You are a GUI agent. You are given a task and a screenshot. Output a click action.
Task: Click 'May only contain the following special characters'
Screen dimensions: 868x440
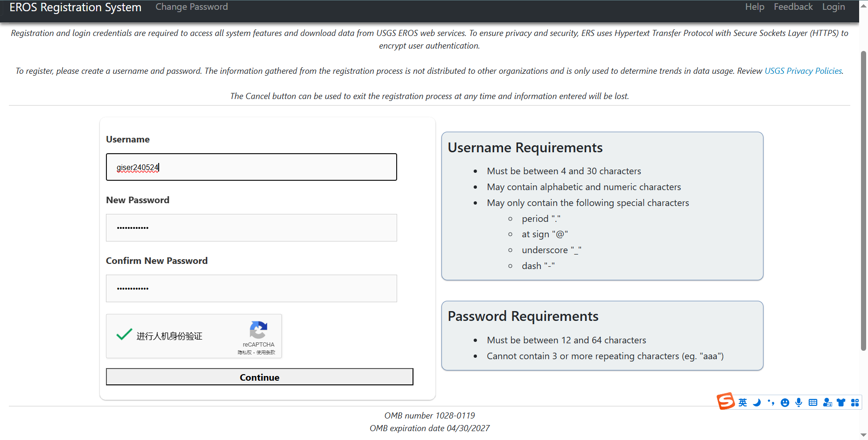point(588,203)
